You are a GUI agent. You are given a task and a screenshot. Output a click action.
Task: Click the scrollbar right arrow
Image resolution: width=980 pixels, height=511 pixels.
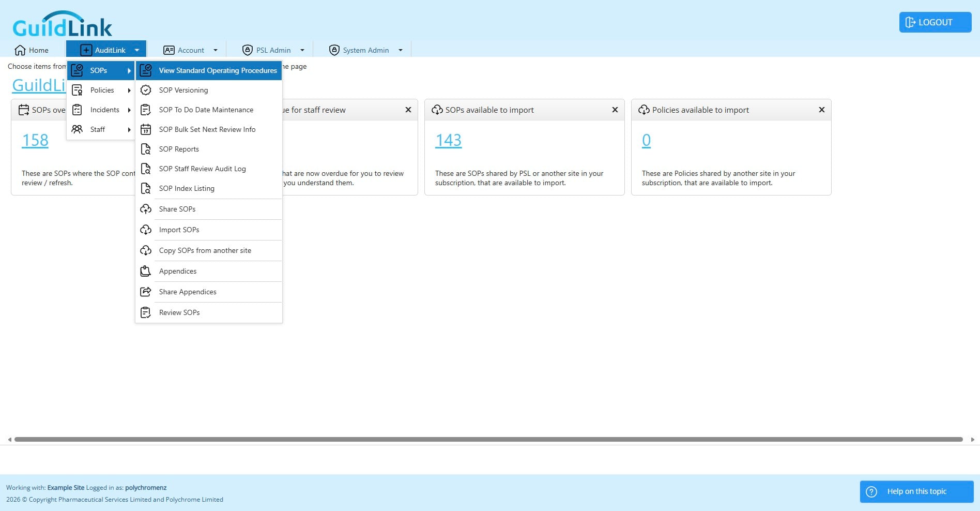click(x=973, y=440)
